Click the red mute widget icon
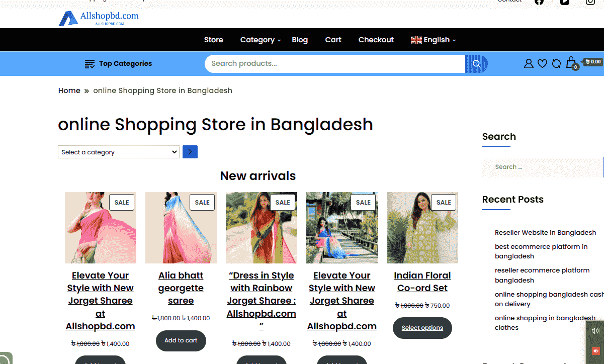 (596, 350)
